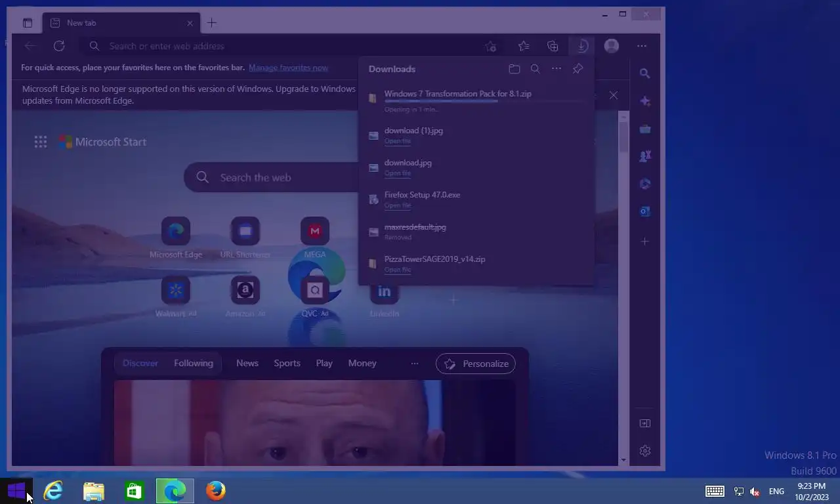Click the page vertical scrollbar down arrow
Screen dimensions: 840x504
pos(623,460)
